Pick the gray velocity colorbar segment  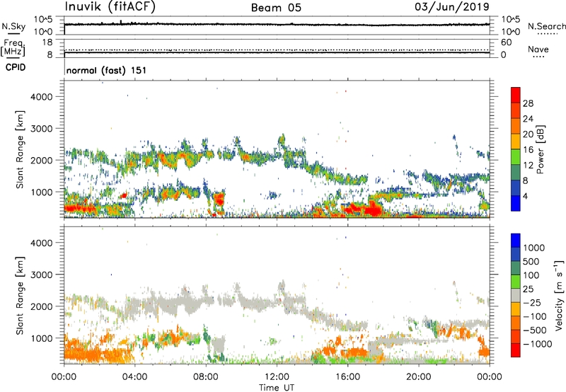coord(516,296)
